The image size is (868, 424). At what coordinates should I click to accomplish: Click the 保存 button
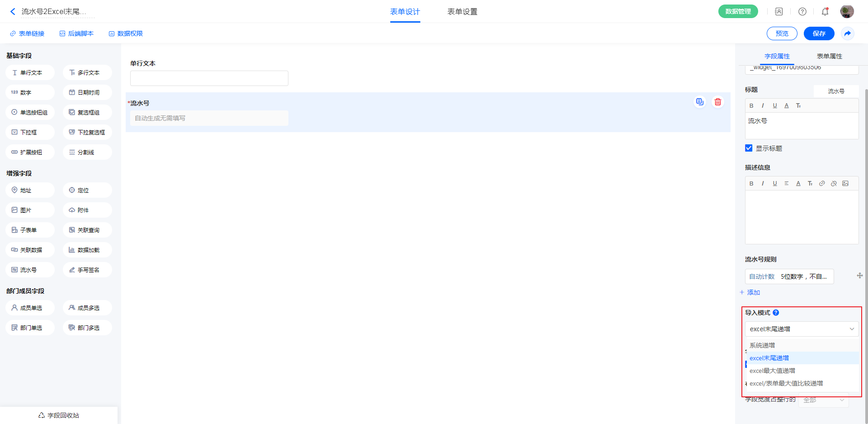tap(819, 33)
